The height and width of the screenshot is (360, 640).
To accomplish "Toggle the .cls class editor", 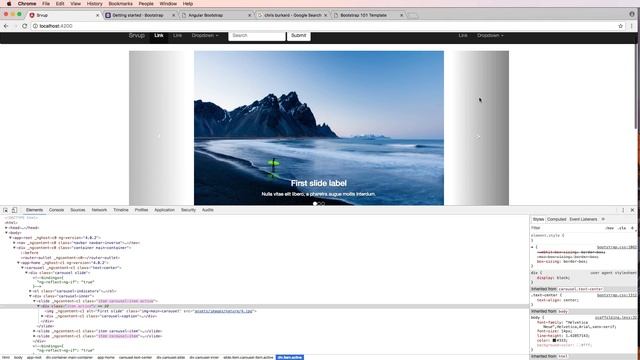I will tap(622, 228).
